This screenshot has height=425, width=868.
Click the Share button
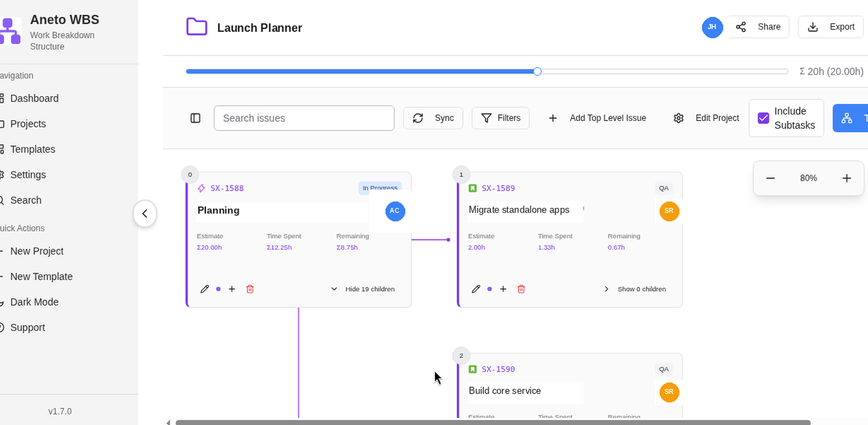tap(759, 27)
